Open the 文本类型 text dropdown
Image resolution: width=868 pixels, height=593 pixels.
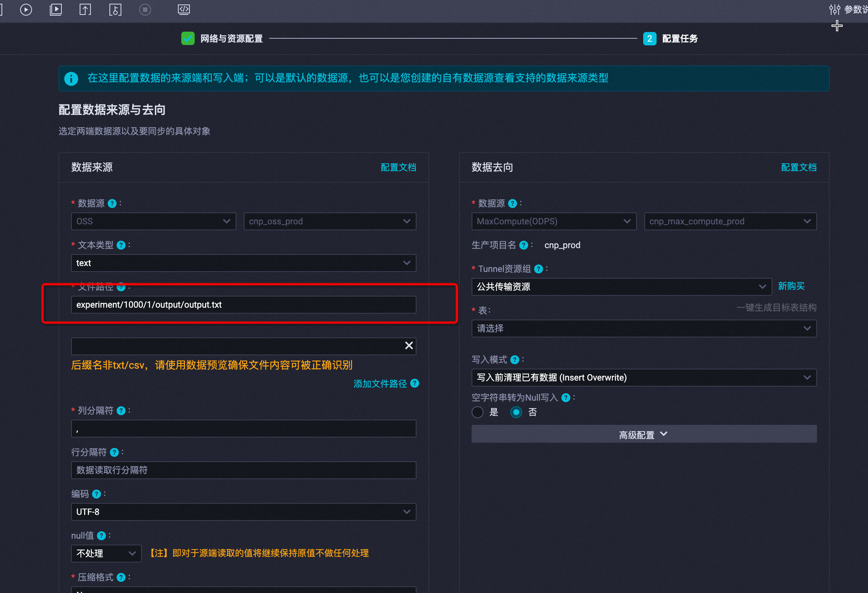coord(243,263)
